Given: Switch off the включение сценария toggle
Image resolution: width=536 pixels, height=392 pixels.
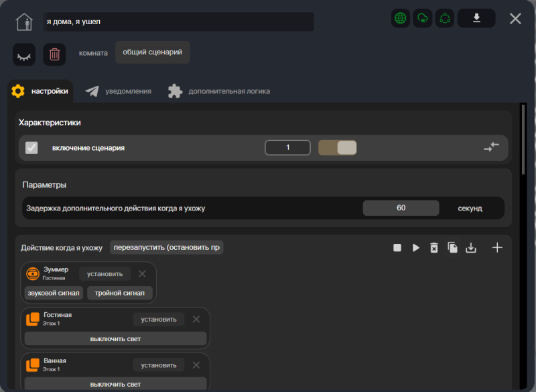Looking at the screenshot, I should (338, 147).
